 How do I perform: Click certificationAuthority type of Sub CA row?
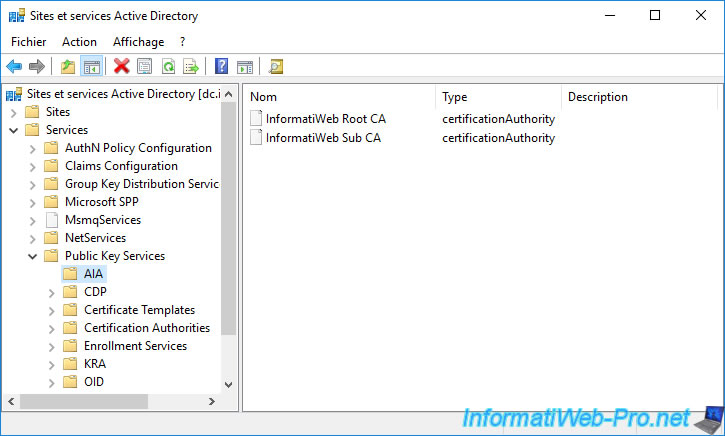pyautogui.click(x=498, y=138)
